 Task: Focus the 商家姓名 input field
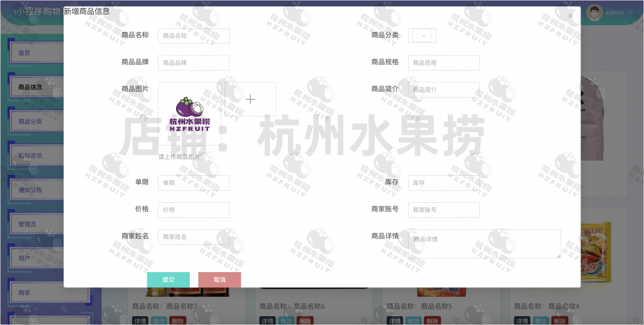[194, 237]
